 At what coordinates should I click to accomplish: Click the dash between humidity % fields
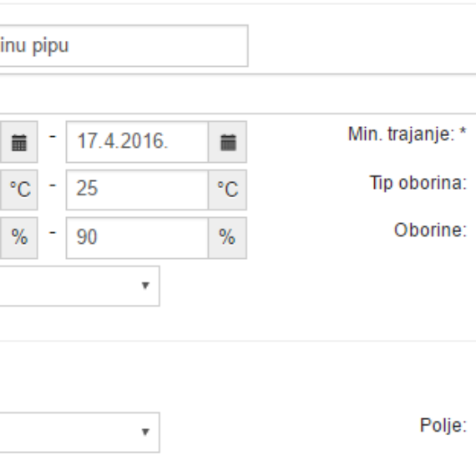point(53,233)
